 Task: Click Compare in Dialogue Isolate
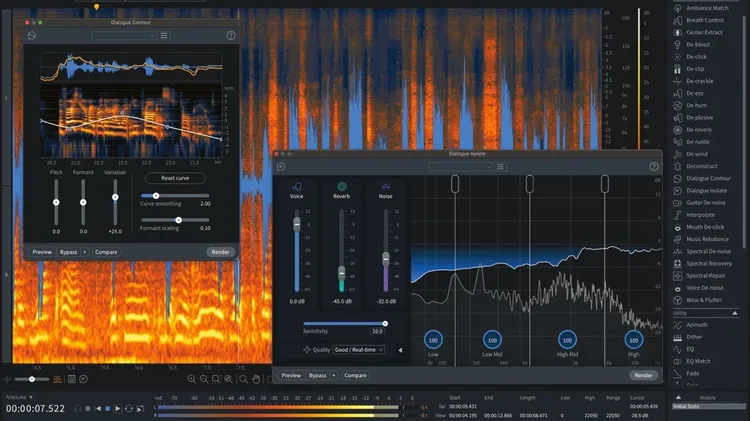coord(355,376)
